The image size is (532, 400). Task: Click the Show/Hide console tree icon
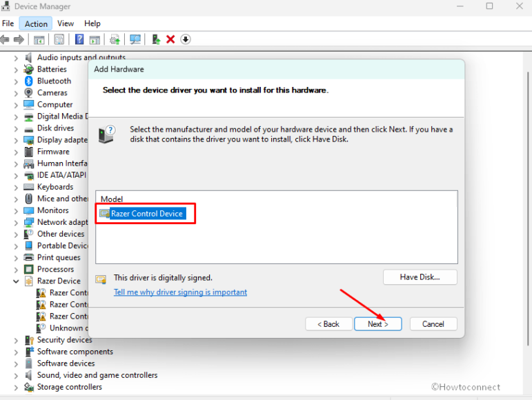tap(39, 40)
